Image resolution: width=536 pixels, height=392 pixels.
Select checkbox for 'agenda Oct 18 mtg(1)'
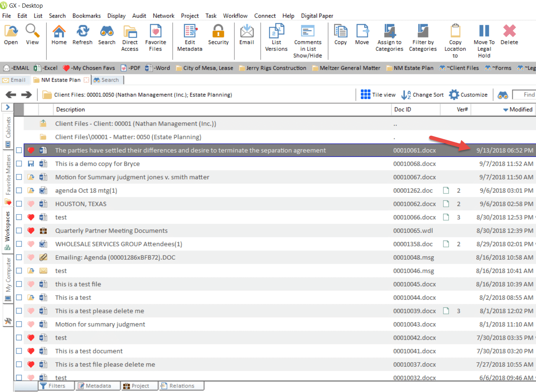coord(19,190)
